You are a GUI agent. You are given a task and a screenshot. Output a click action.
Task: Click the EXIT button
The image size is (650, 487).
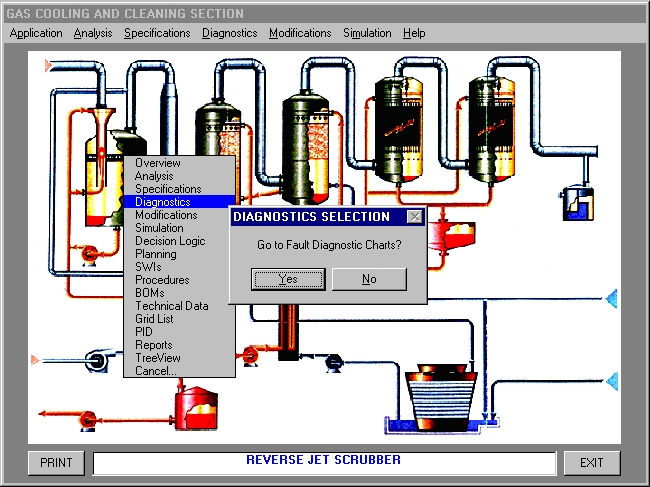tap(592, 463)
